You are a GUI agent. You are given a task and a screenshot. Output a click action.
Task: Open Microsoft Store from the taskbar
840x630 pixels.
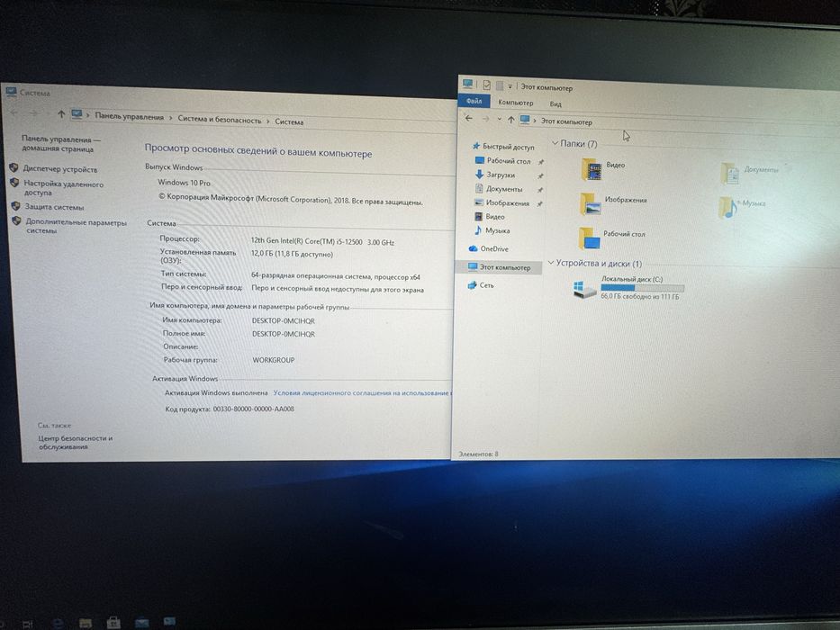113,623
